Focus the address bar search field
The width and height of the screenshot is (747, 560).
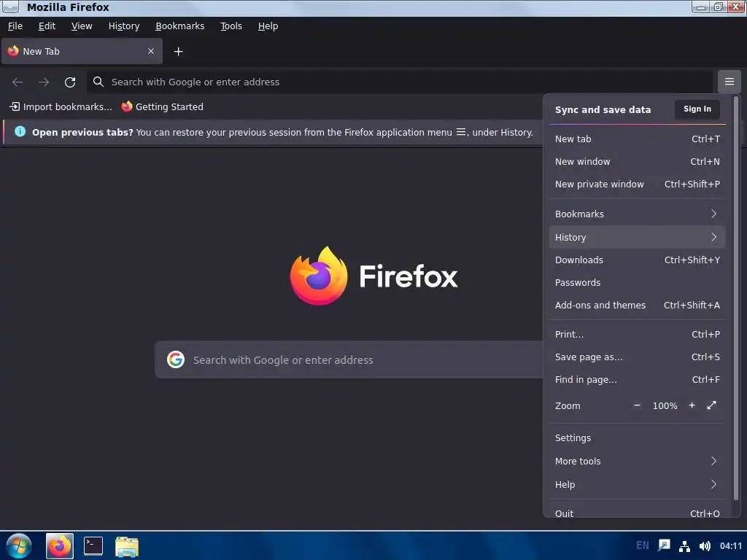399,82
